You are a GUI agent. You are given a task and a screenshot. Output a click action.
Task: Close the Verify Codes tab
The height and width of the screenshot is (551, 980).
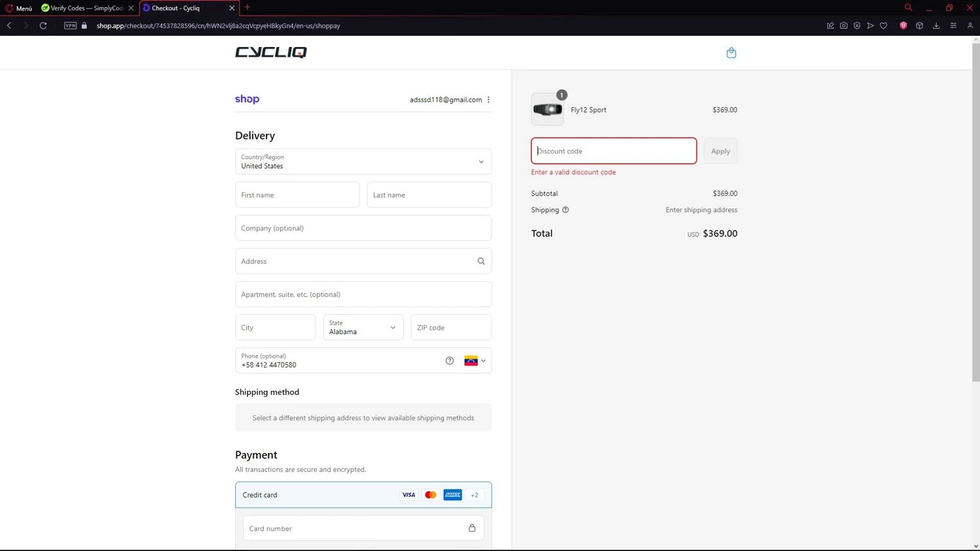click(x=131, y=8)
